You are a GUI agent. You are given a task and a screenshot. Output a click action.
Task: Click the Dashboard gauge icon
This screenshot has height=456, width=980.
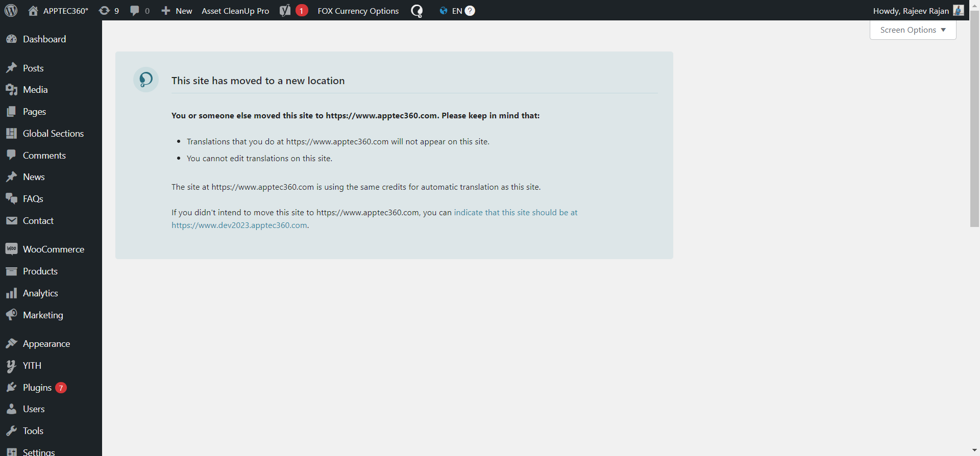(12, 39)
